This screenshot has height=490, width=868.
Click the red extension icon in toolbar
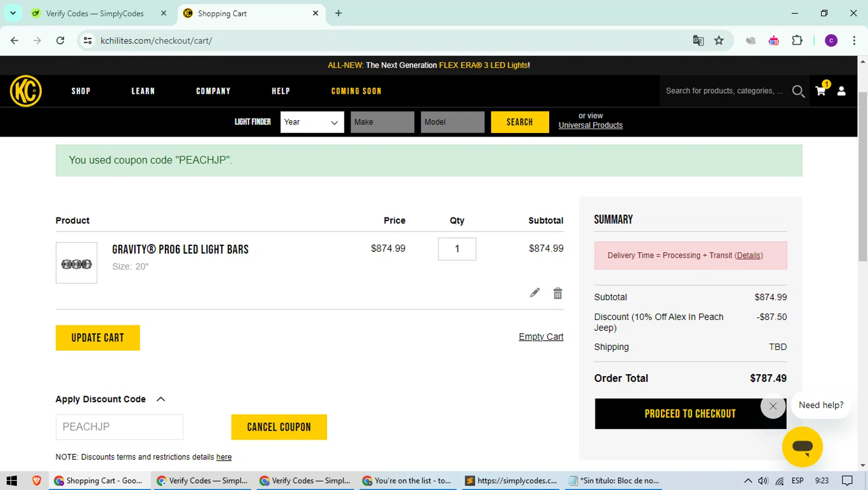click(x=774, y=40)
